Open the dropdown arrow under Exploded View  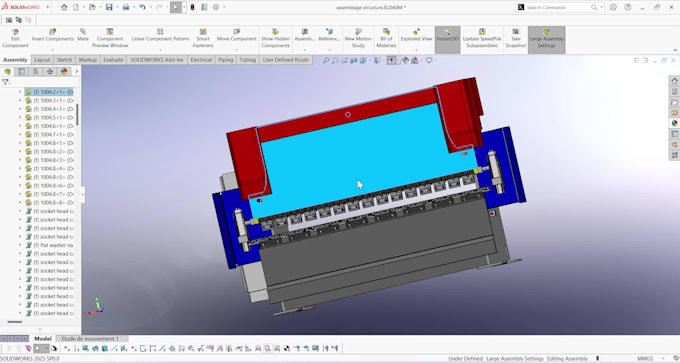click(x=416, y=49)
